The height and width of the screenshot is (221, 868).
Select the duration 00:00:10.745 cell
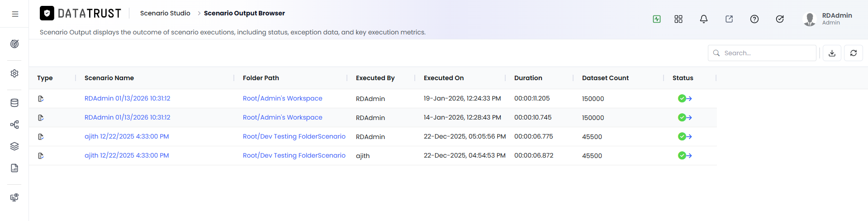533,117
